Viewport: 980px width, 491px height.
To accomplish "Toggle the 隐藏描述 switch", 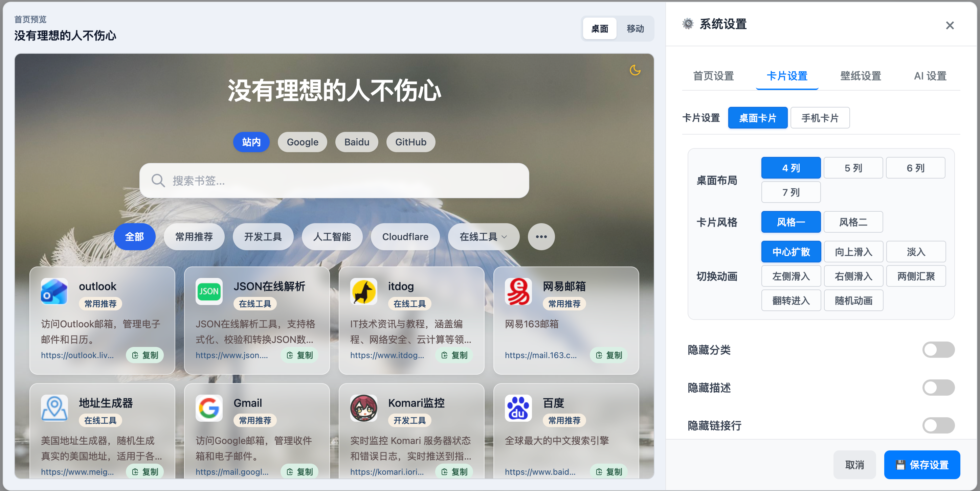I will (x=938, y=388).
